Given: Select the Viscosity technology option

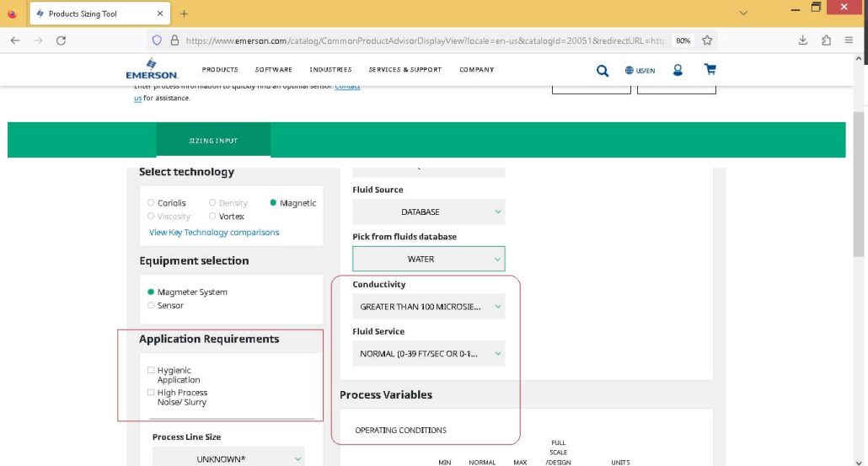Looking at the screenshot, I should [x=151, y=216].
